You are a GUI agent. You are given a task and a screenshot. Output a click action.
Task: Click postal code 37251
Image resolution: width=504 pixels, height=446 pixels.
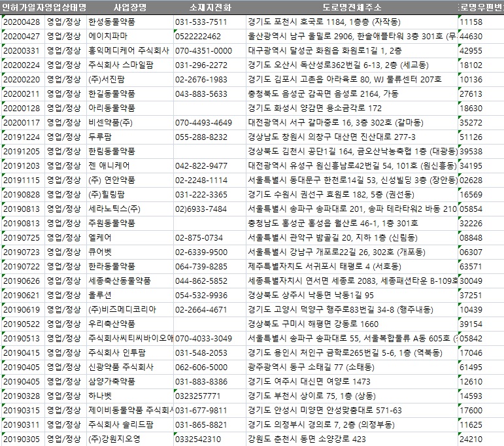pos(481,296)
